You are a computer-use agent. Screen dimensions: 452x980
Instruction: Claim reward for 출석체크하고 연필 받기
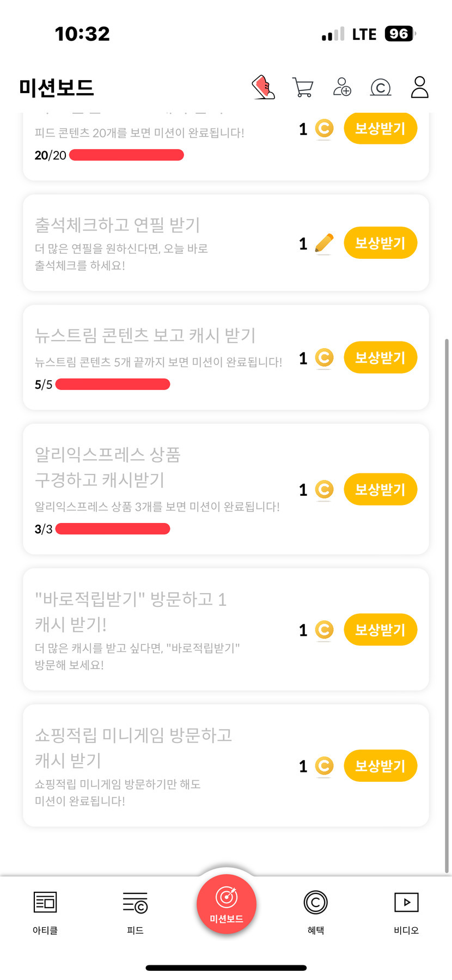click(x=380, y=243)
